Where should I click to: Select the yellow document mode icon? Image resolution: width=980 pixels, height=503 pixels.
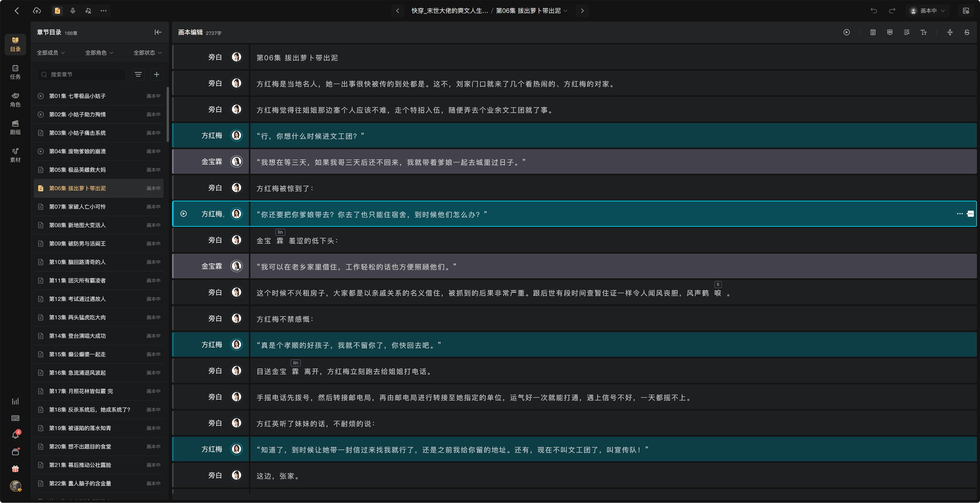pos(57,11)
